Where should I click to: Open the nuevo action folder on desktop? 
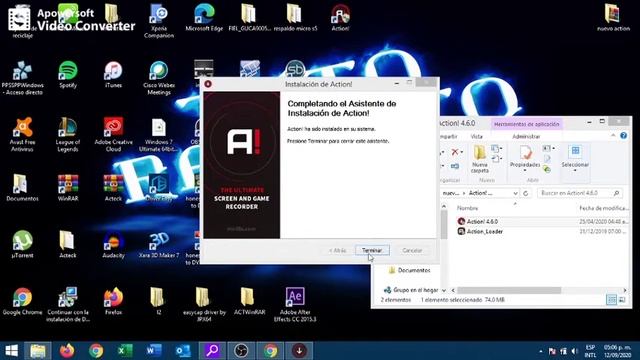613,18
